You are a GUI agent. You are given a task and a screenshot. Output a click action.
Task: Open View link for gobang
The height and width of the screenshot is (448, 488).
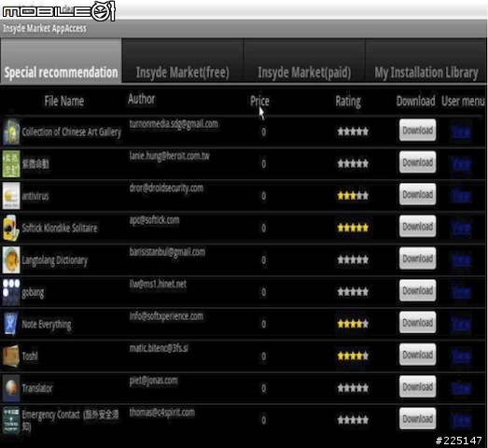coord(461,292)
